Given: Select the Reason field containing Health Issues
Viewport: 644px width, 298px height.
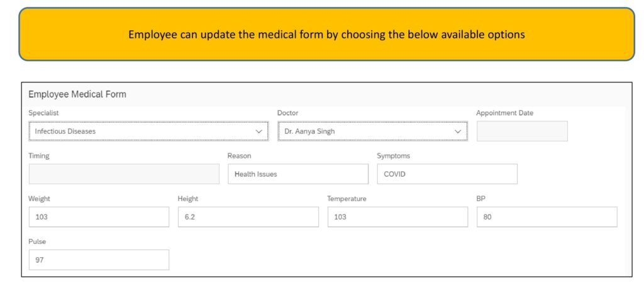Looking at the screenshot, I should [x=298, y=174].
